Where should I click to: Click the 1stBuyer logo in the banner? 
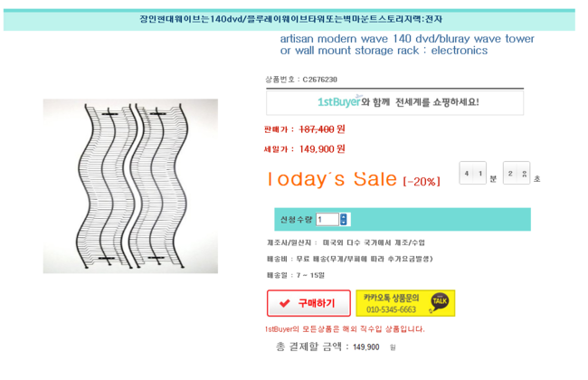click(338, 102)
